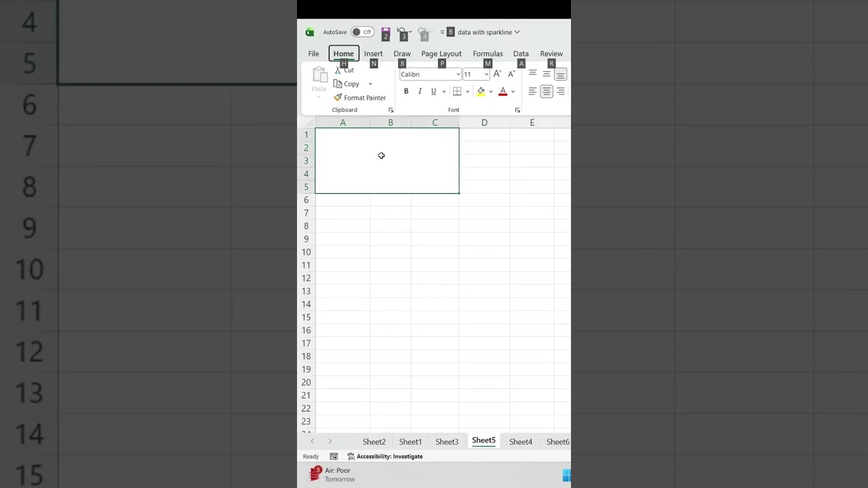The image size is (868, 488).
Task: Switch to the Sheet6 tab
Action: click(557, 442)
